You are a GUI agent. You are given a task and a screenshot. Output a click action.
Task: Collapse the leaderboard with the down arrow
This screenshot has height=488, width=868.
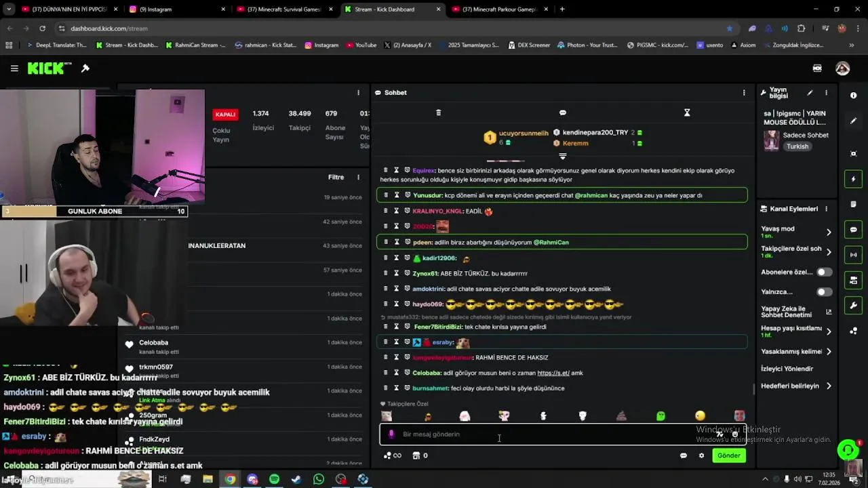coord(563,157)
